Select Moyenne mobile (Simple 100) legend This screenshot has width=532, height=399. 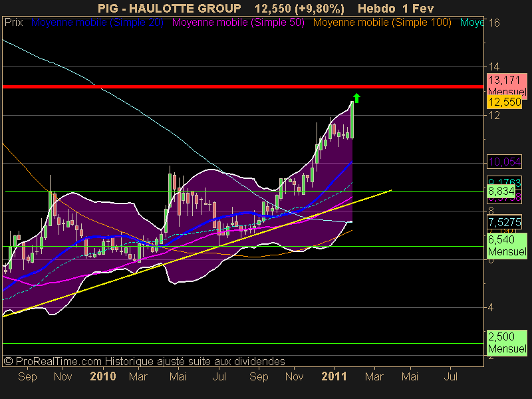coord(382,23)
